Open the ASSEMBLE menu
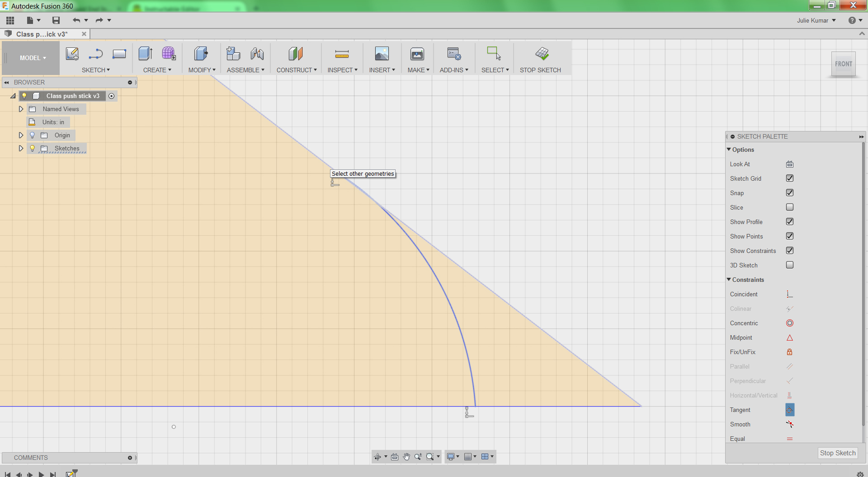This screenshot has height=477, width=868. click(x=245, y=70)
